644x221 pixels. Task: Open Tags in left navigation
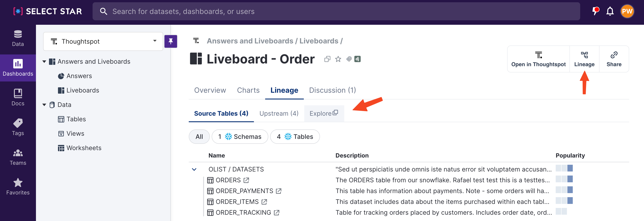[x=18, y=127]
